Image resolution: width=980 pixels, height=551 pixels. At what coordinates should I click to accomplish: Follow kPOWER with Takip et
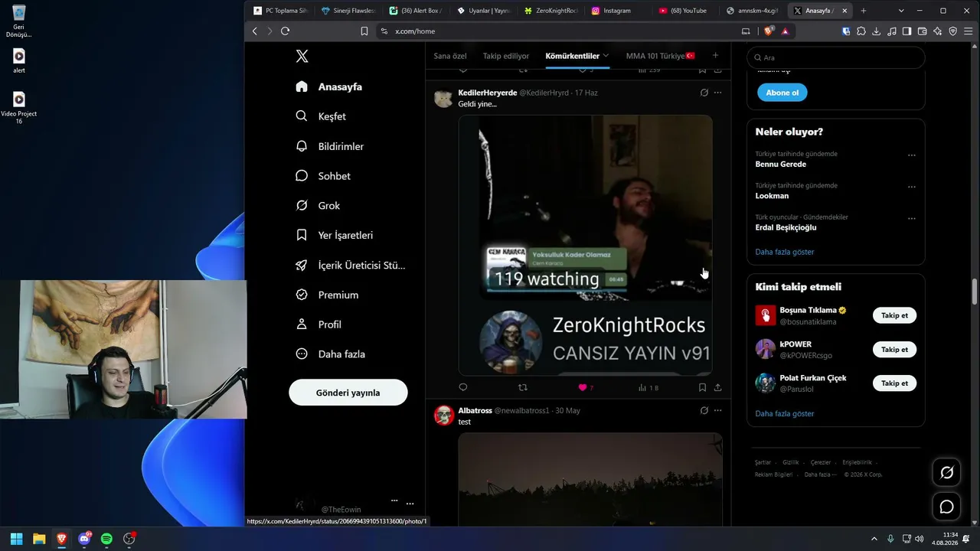(894, 349)
